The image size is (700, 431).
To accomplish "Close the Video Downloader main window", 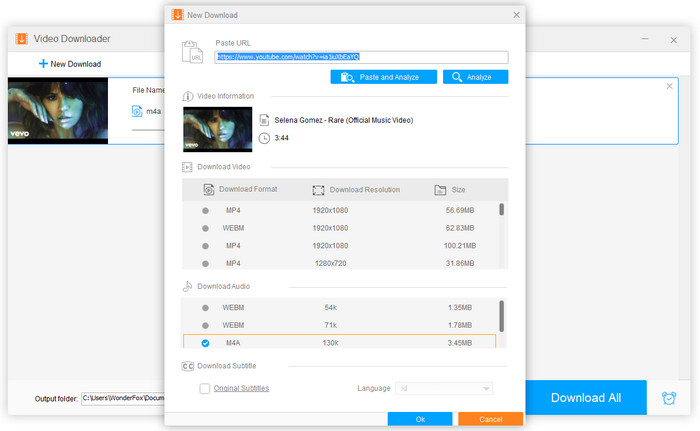I will [x=674, y=40].
